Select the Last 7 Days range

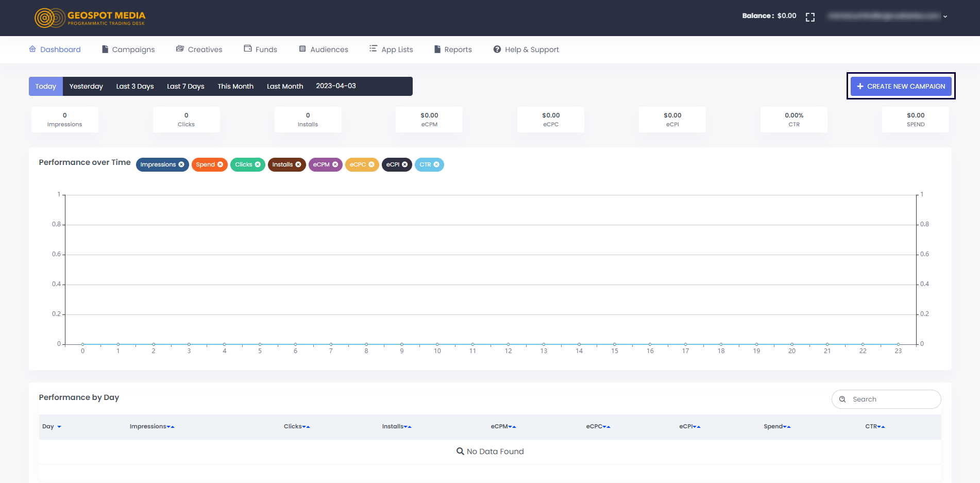coord(185,86)
